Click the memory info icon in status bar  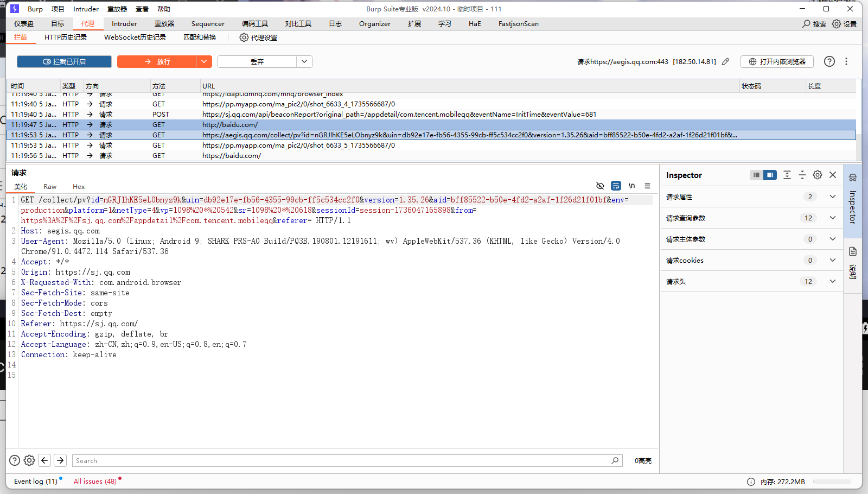[x=751, y=482]
